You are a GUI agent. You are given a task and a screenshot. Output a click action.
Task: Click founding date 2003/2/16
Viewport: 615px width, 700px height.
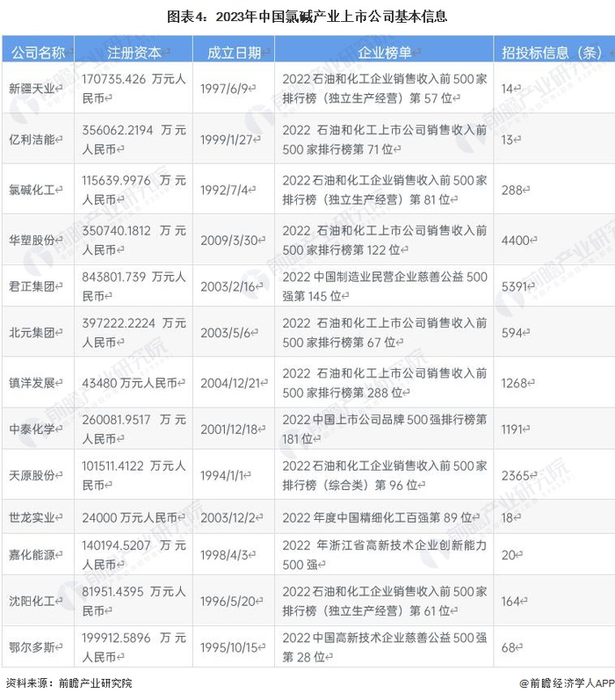(x=228, y=286)
